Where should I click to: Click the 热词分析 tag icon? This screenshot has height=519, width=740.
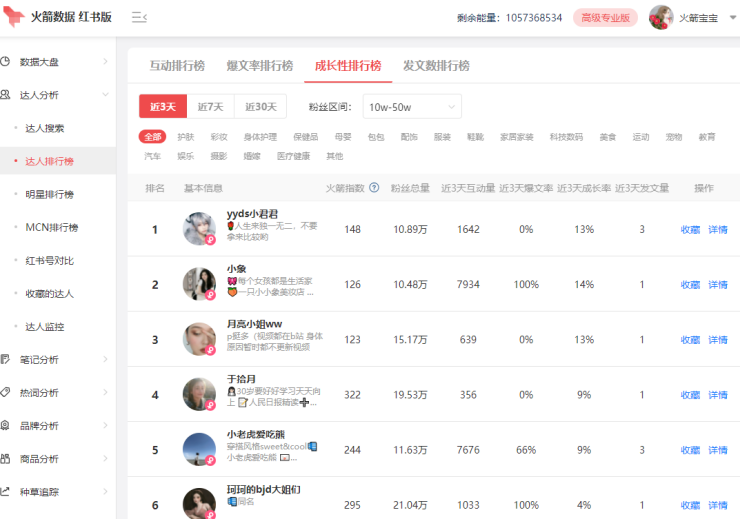click(5, 392)
